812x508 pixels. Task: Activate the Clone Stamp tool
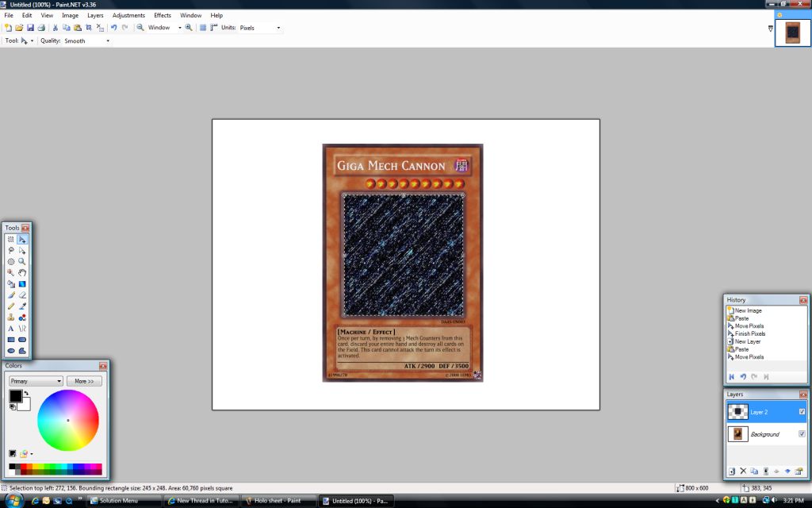[x=11, y=317]
